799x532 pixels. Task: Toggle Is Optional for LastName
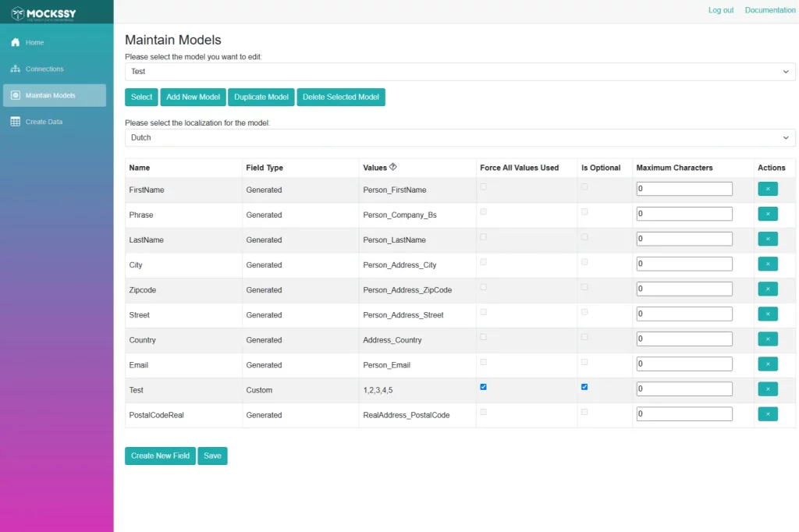(584, 236)
